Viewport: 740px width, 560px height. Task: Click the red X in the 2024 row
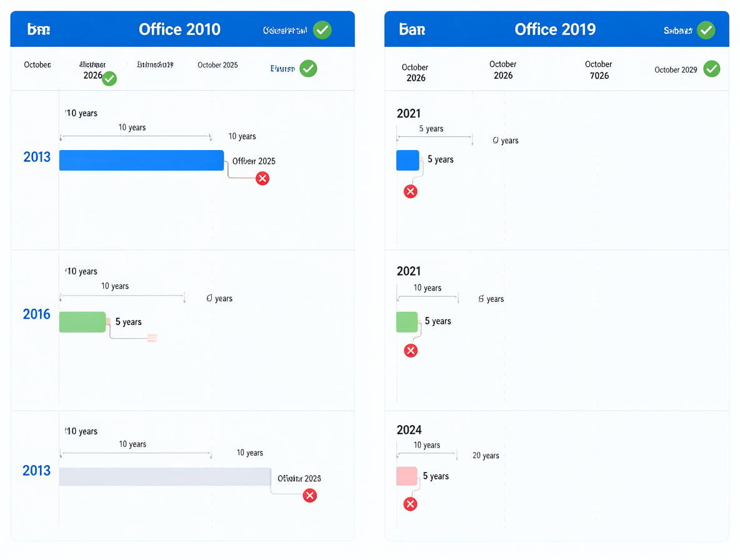(411, 504)
